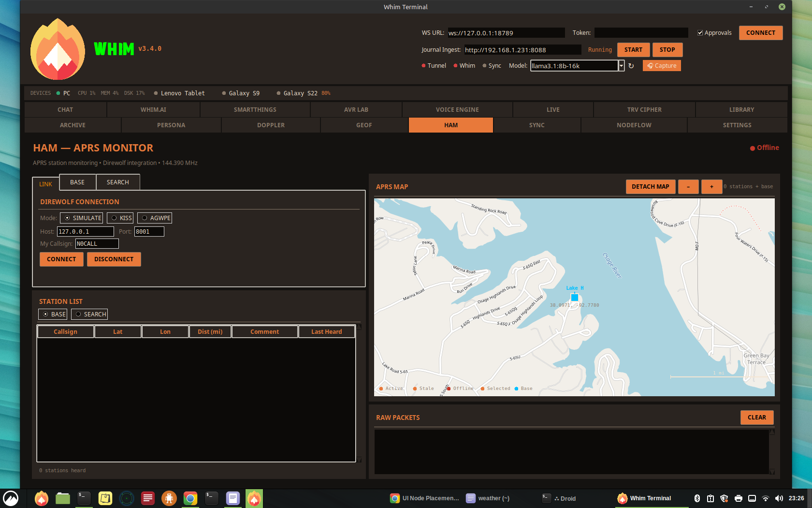Open the display screen tray icon
Screen dimensions: 812x508
[752, 498]
